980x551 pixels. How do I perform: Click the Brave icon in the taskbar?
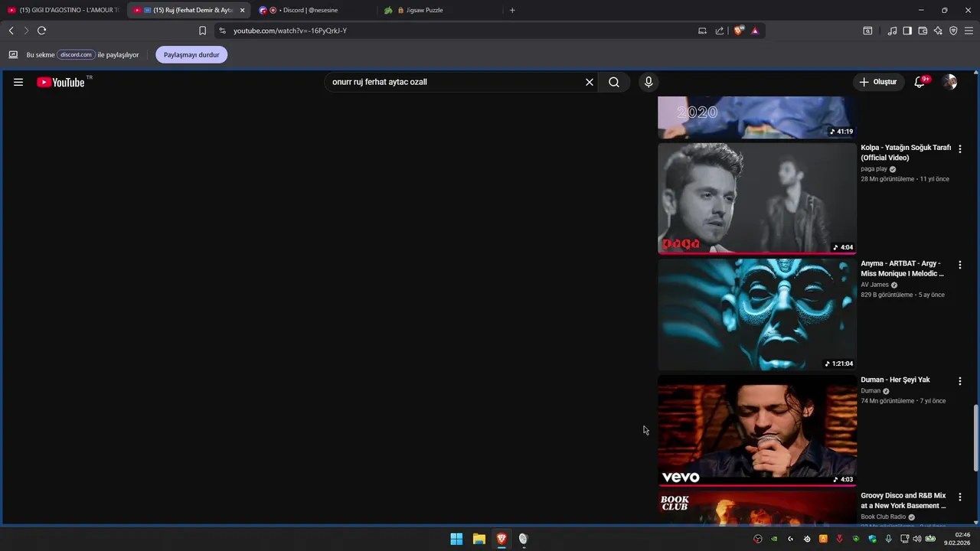501,539
